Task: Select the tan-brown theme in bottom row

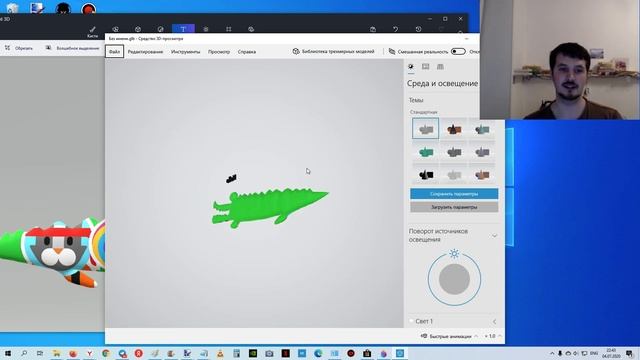Action: 482,175
